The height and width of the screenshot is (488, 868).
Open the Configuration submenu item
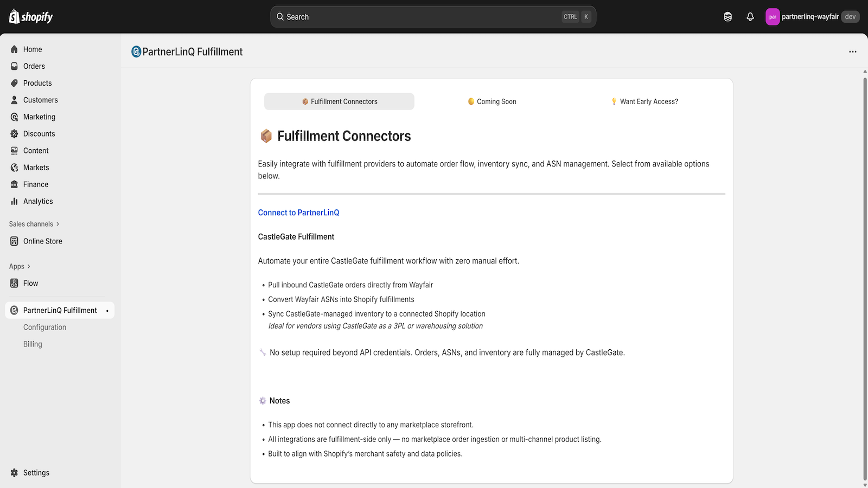click(x=44, y=328)
